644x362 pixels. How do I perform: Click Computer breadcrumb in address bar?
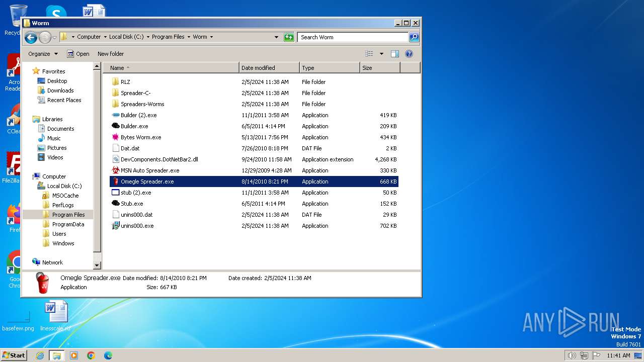(x=89, y=37)
